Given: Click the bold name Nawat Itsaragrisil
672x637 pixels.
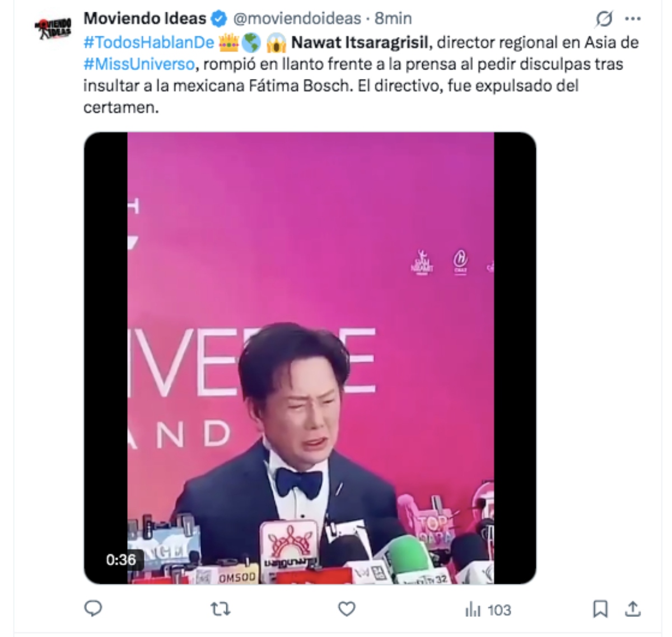Looking at the screenshot, I should [x=360, y=42].
